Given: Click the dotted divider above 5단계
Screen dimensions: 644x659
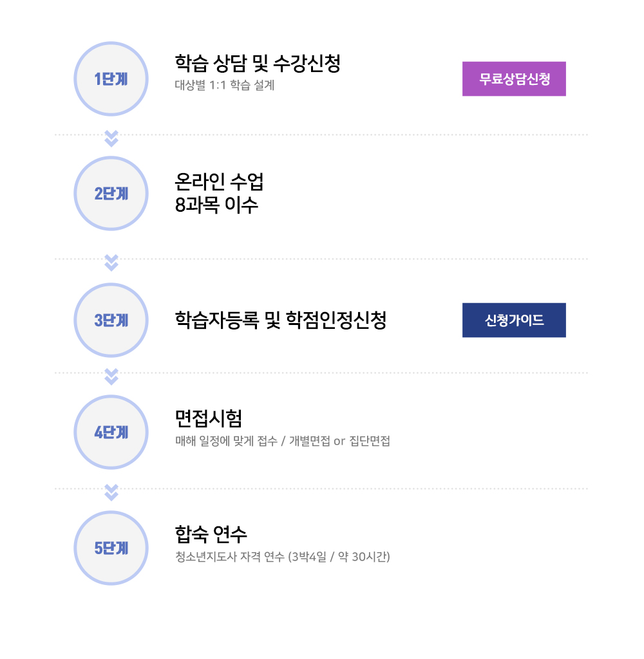Looking at the screenshot, I should 321,489.
